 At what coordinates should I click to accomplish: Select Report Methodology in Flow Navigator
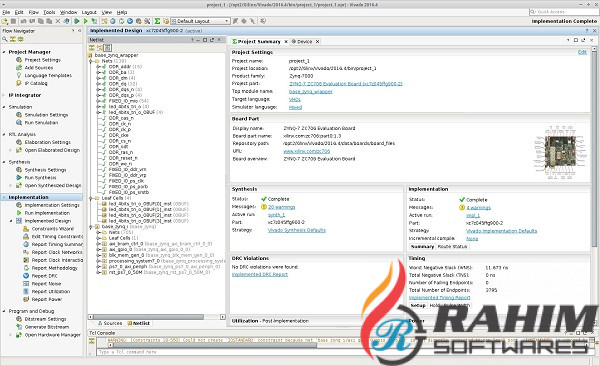point(54,268)
